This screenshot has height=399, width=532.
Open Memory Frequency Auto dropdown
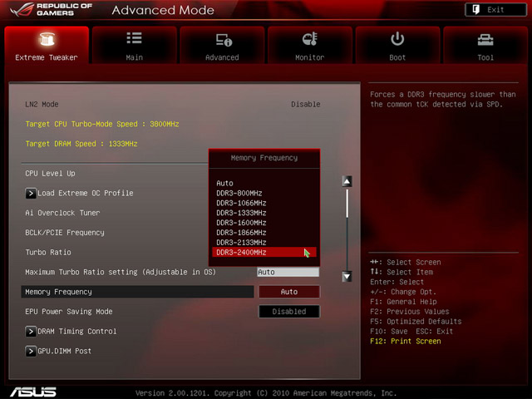[289, 292]
